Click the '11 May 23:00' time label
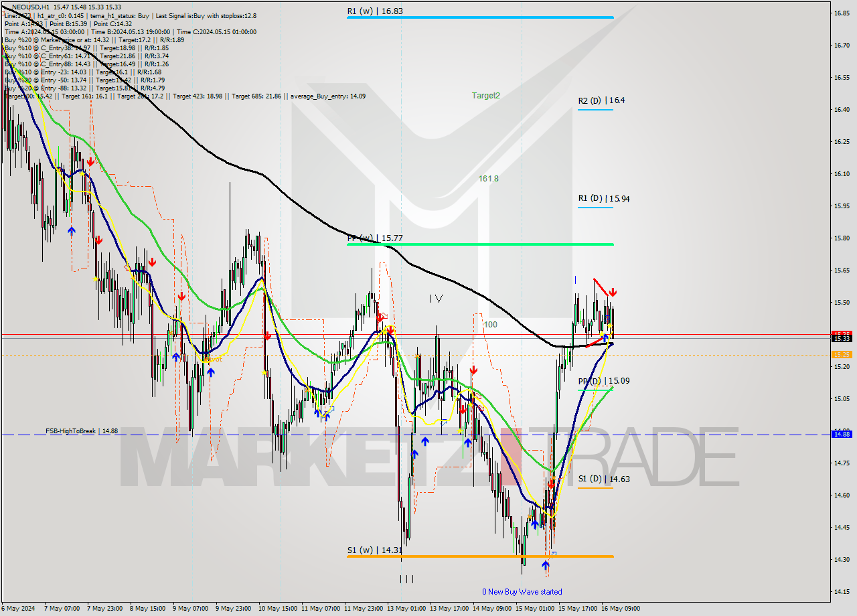 (x=362, y=609)
